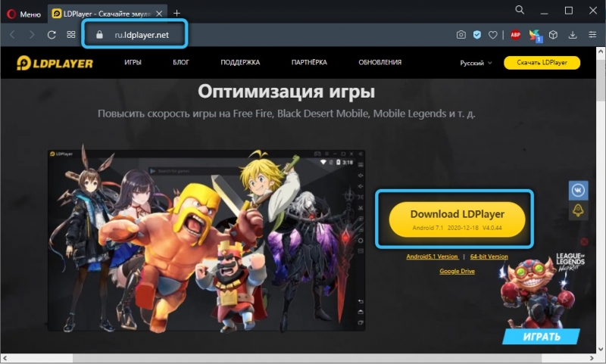Reload the current page
The image size is (606, 364).
click(52, 35)
